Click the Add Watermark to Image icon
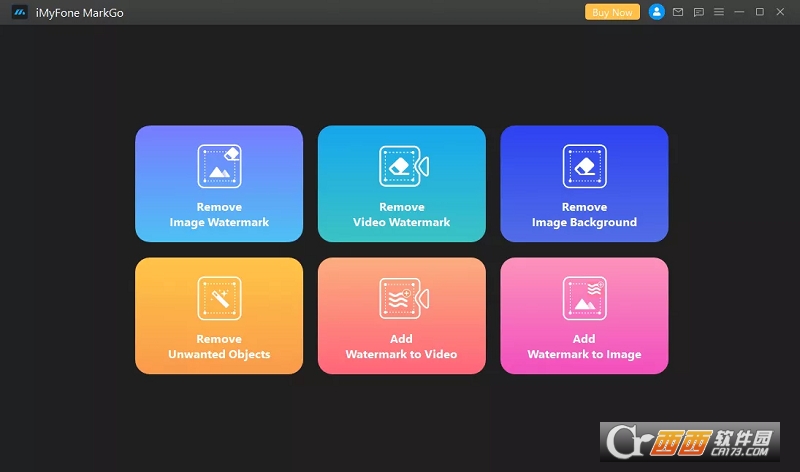800x472 pixels. [584, 298]
